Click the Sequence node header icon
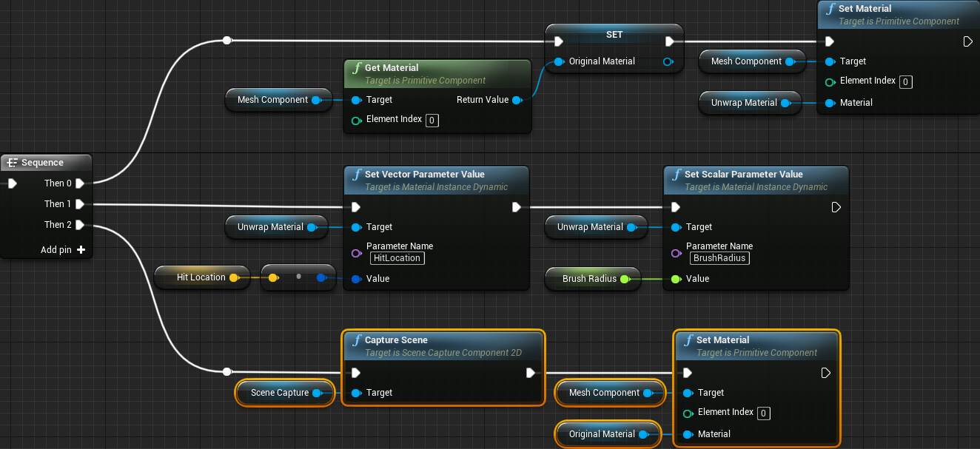 coord(13,163)
